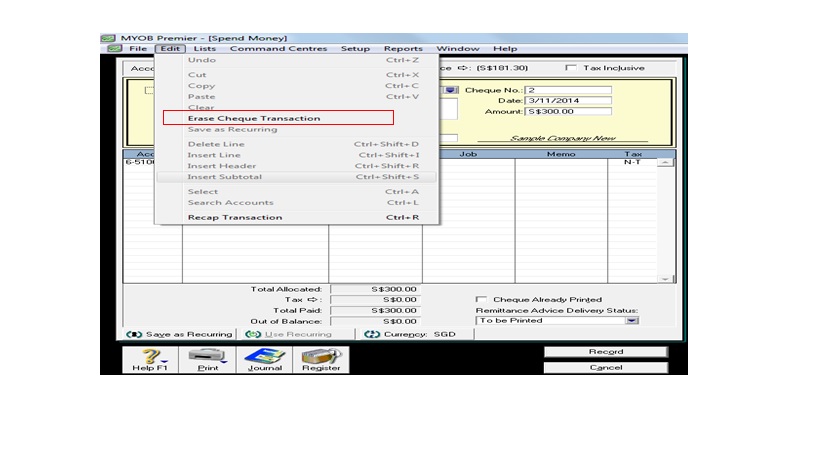Close the open Edit menu
Image resolution: width=819 pixels, height=460 pixels.
170,49
